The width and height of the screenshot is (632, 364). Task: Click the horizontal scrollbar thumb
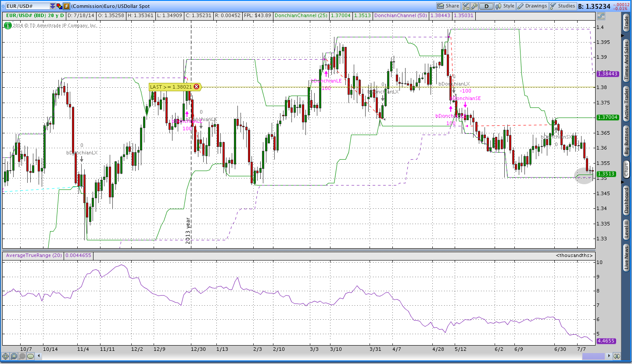593,357
